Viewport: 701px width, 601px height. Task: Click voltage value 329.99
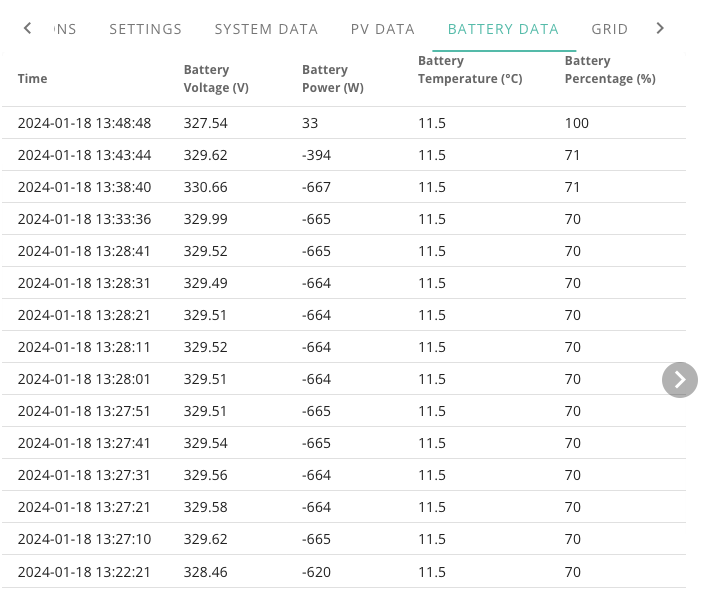(x=205, y=219)
